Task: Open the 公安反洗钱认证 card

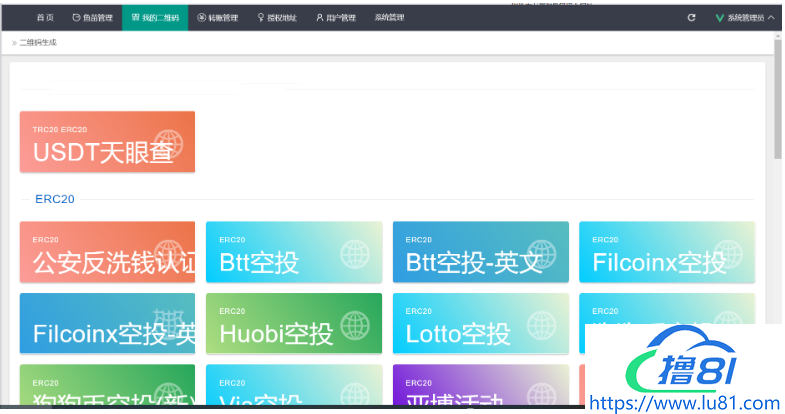Action: coord(107,252)
